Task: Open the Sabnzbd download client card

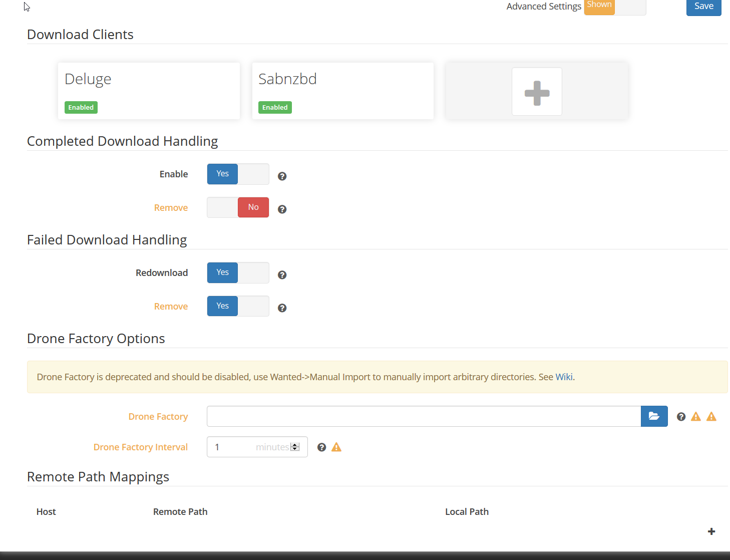Action: 343,91
